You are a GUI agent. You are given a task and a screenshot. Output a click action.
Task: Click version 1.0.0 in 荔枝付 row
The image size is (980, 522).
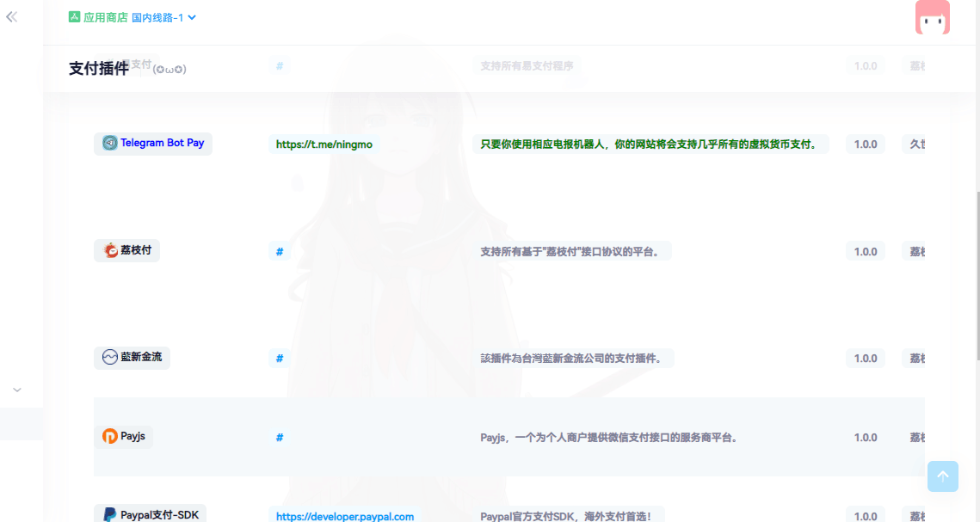click(866, 252)
